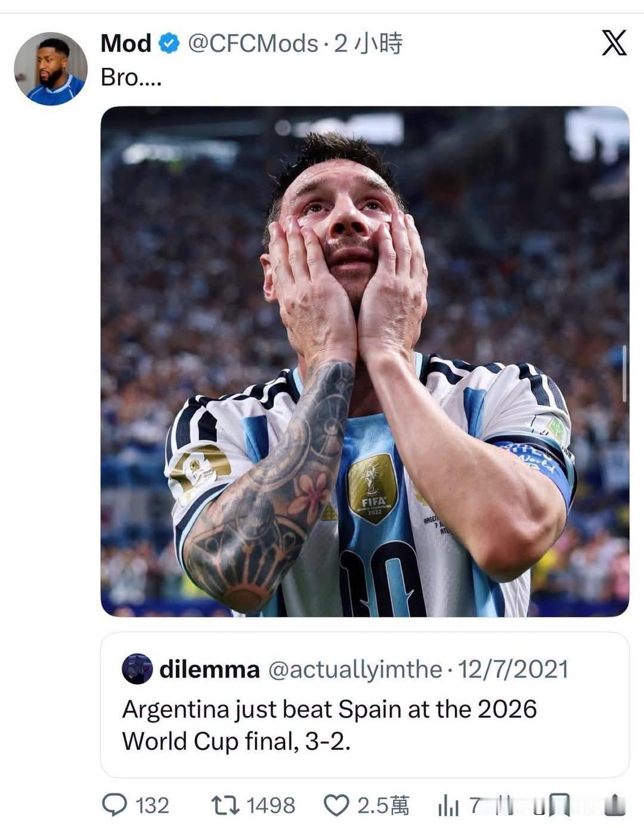644x828 pixels.
Task: Visit the @actuallyimthe handle
Action: (x=355, y=670)
